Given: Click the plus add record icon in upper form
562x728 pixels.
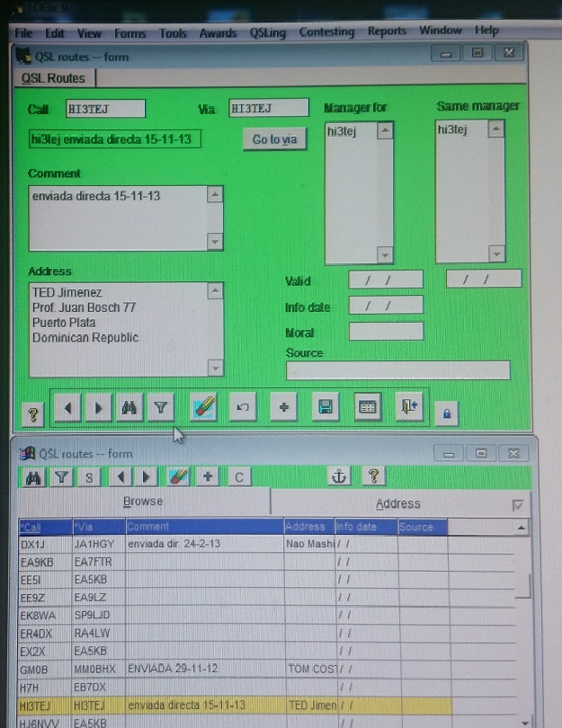Looking at the screenshot, I should point(283,407).
